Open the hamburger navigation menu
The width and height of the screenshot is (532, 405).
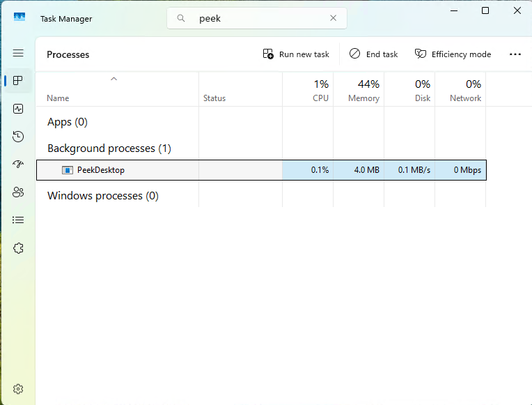tap(18, 53)
